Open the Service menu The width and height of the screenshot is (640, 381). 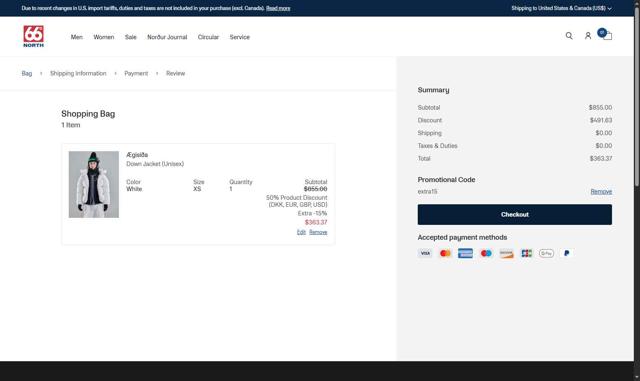coord(240,37)
